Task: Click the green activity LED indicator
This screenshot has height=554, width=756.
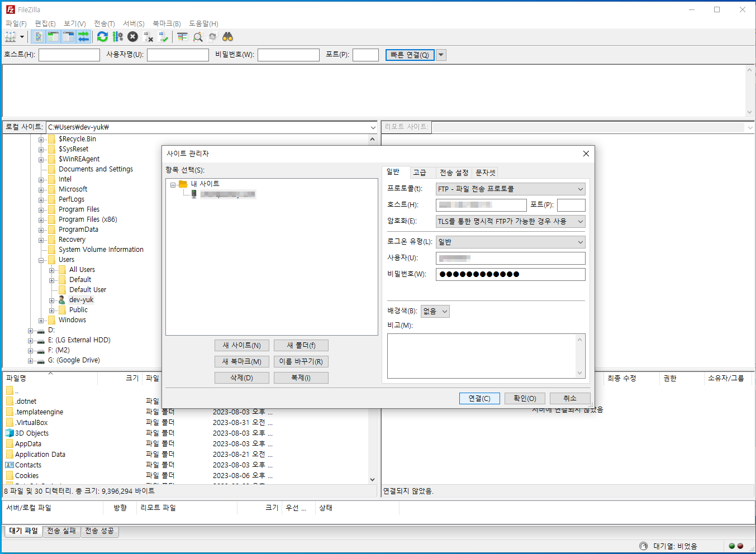Action: click(731, 546)
